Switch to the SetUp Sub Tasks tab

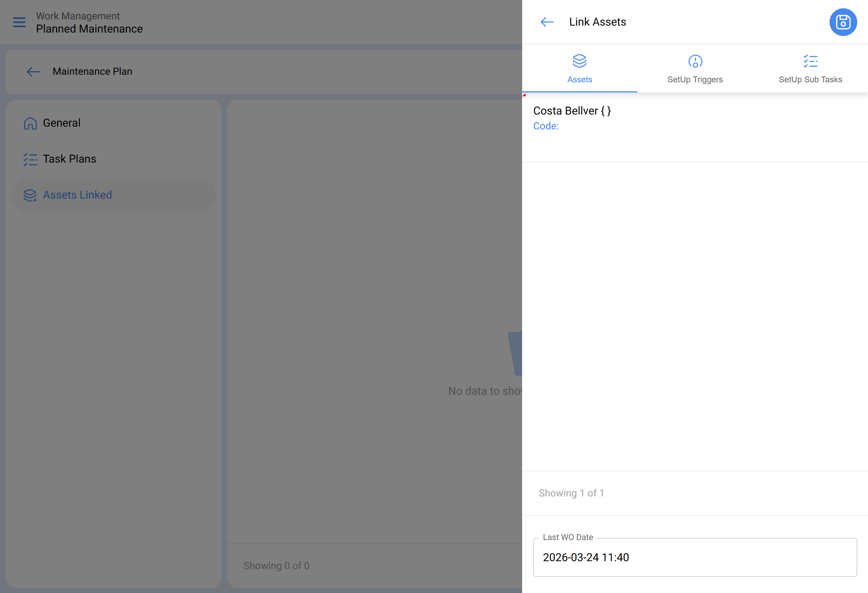coord(810,80)
